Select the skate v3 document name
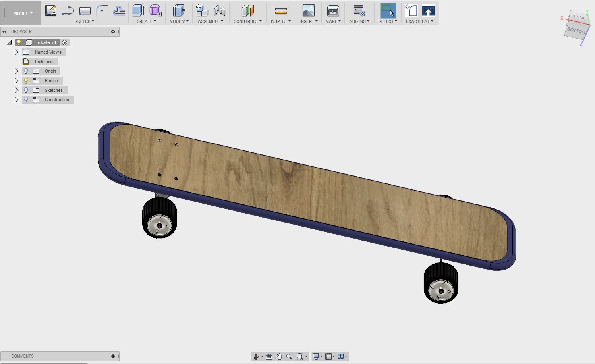Viewport: 595px width, 364px height. click(x=47, y=42)
